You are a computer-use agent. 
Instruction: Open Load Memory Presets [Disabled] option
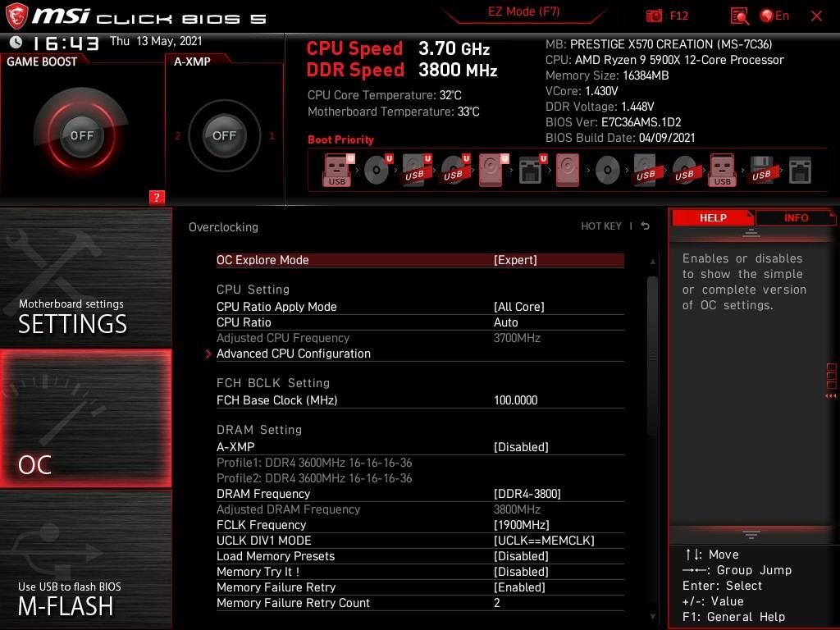[x=420, y=556]
